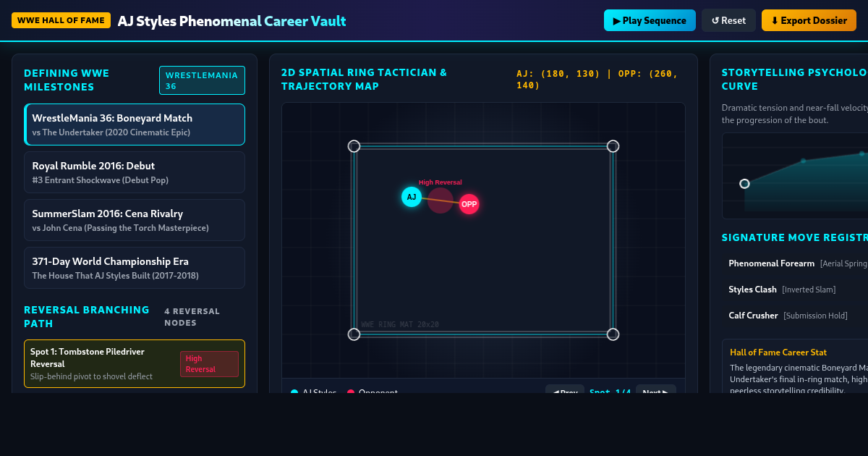Click the High Reversal badge on Spot 1
868x456 pixels.
209,364
